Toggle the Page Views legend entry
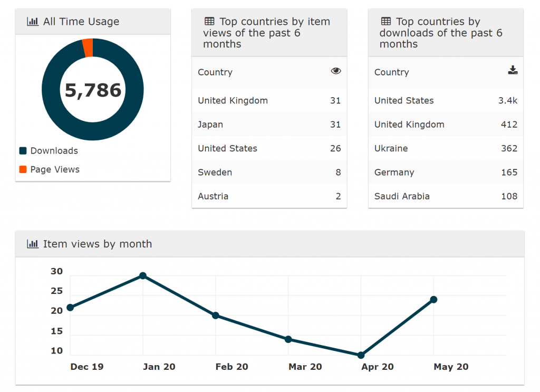This screenshot has width=540, height=392. pos(55,169)
